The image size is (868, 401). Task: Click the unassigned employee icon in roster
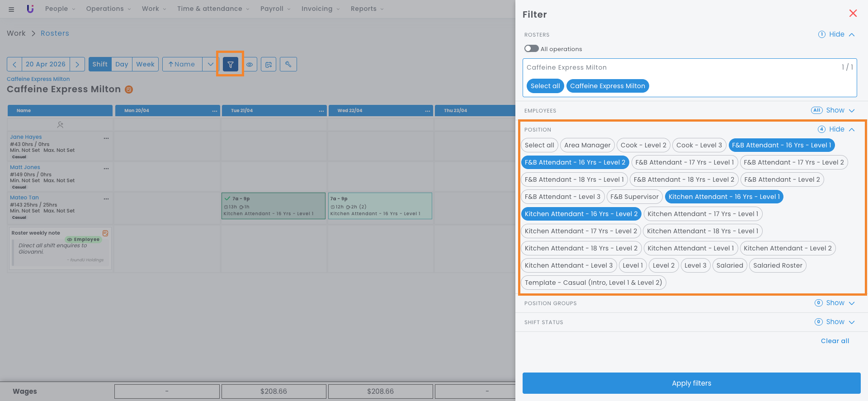(x=60, y=124)
